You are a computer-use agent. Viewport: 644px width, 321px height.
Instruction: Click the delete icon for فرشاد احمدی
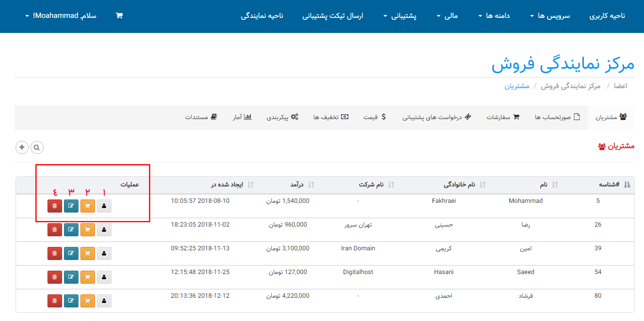(55, 300)
